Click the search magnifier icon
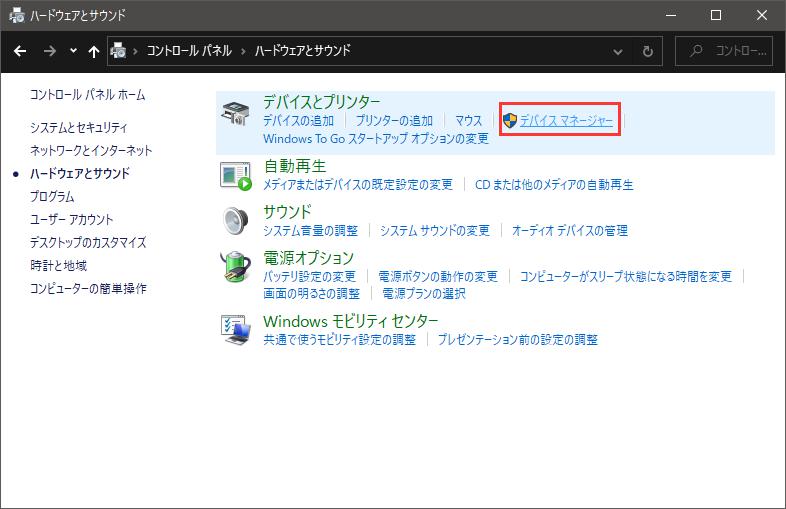This screenshot has width=786, height=509. pos(696,51)
